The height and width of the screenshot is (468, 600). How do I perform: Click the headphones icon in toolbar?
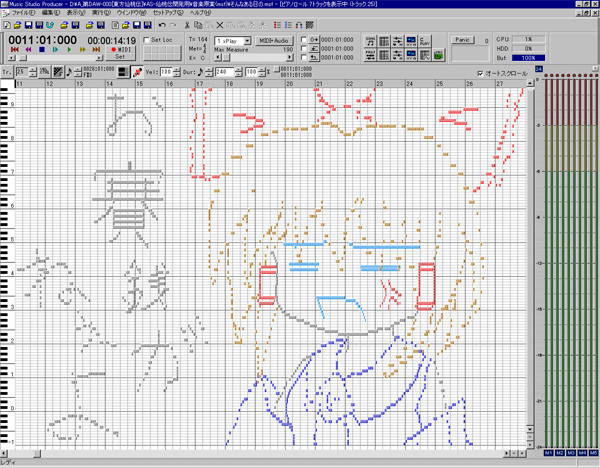299,25
